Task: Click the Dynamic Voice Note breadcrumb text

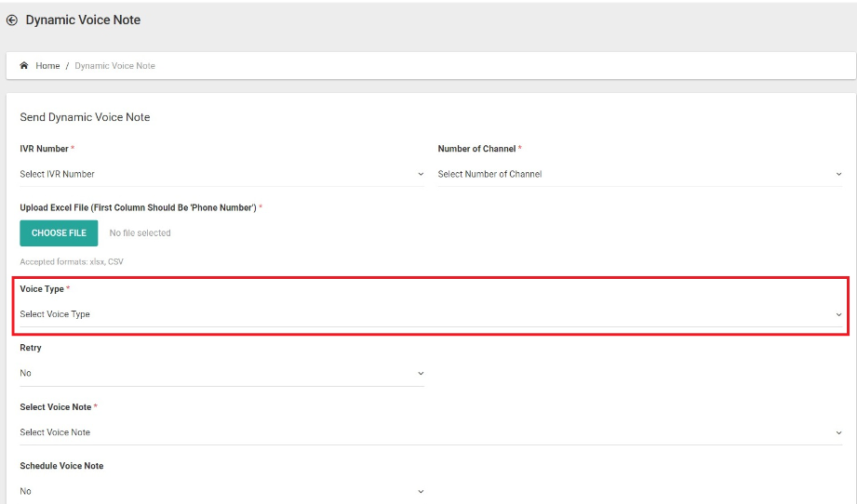Action: [114, 65]
